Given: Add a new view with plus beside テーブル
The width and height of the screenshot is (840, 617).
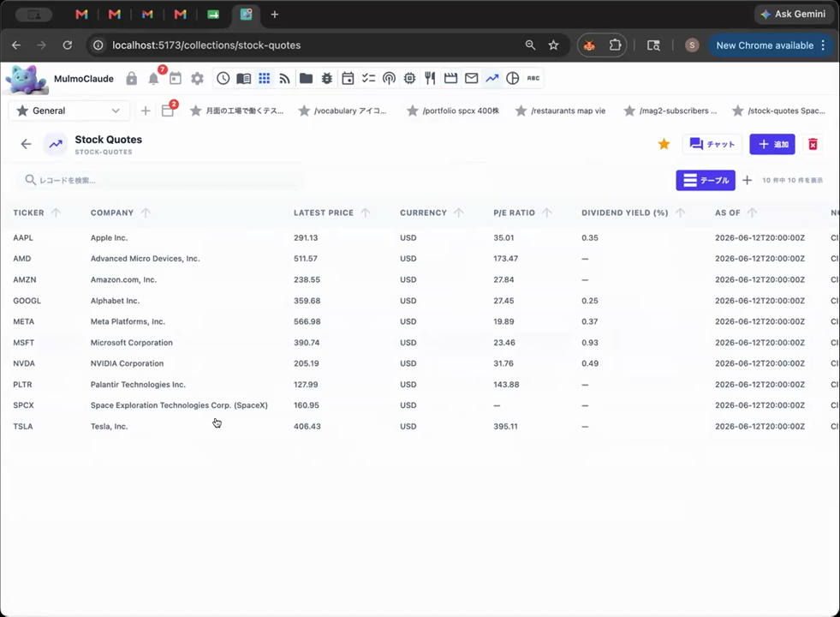Looking at the screenshot, I should 747,180.
